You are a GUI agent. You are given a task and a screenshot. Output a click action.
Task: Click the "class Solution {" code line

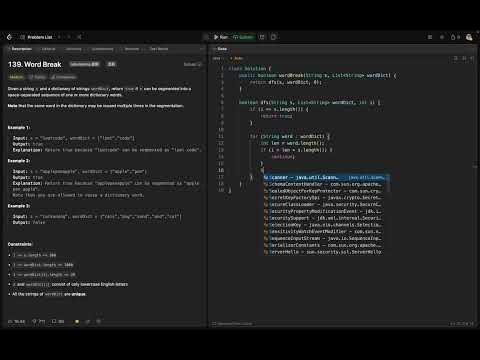pyautogui.click(x=250, y=69)
